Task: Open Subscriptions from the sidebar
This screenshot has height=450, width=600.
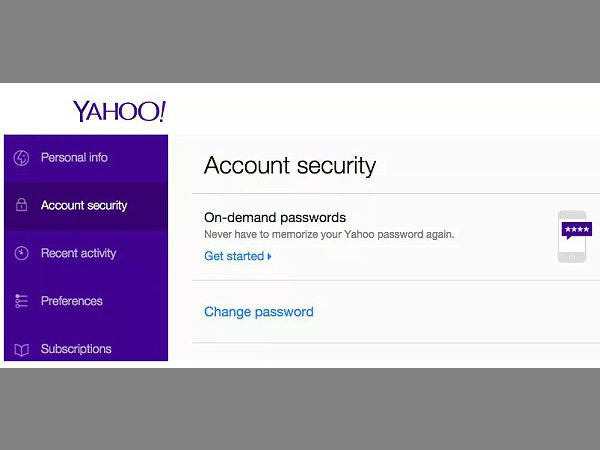Action: pyautogui.click(x=76, y=349)
